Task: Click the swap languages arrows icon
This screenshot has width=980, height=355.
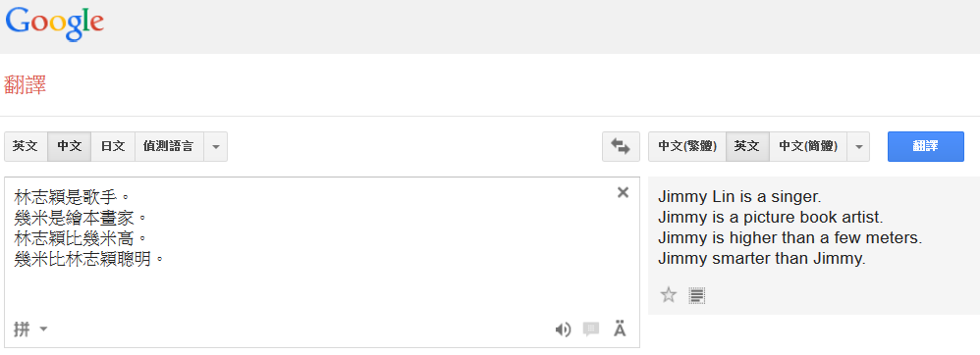Action: pos(621,147)
